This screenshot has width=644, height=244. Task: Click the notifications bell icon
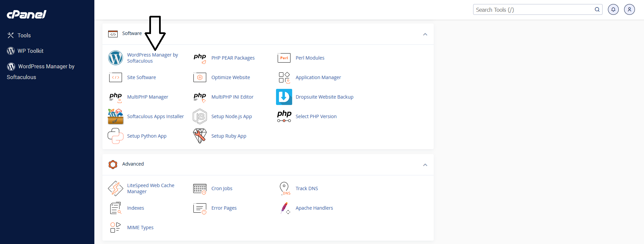pyautogui.click(x=613, y=9)
